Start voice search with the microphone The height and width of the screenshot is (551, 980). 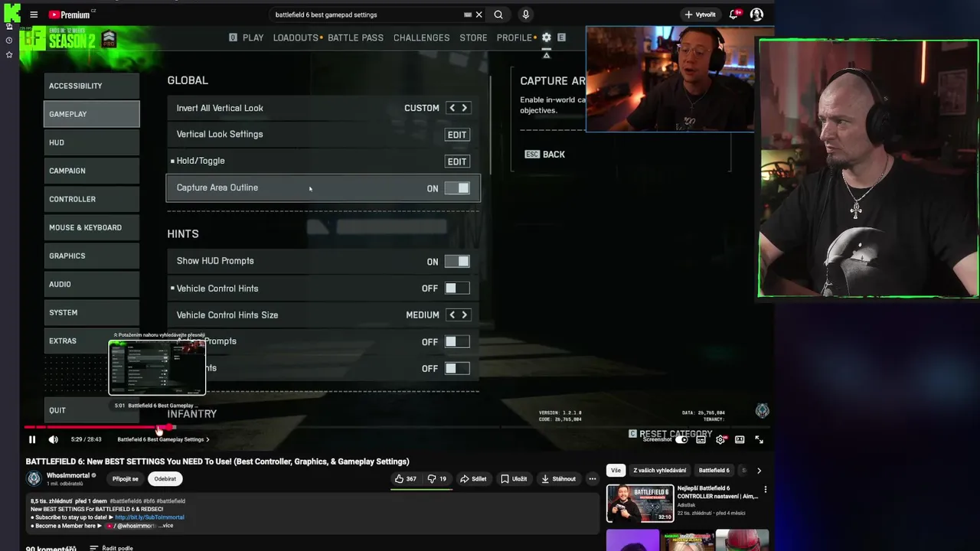525,15
